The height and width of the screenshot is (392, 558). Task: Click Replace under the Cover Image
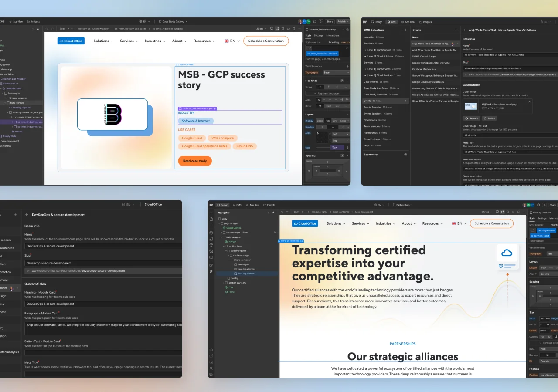[x=472, y=118]
